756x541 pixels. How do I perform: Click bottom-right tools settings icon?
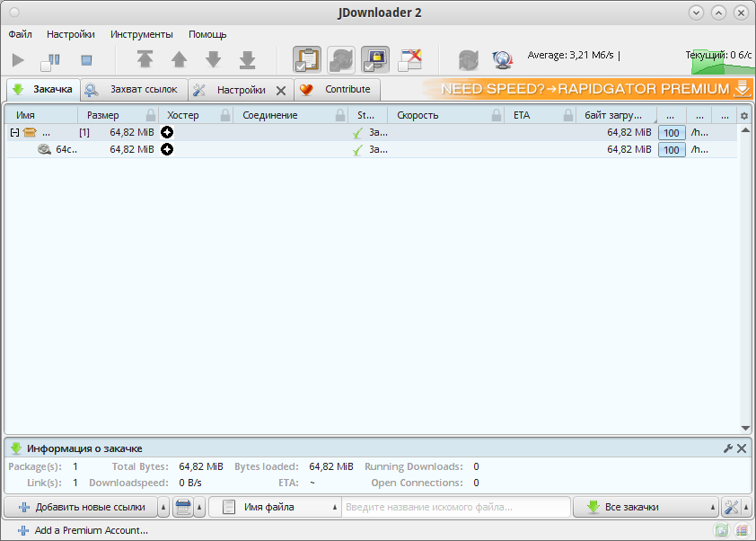[x=732, y=507]
